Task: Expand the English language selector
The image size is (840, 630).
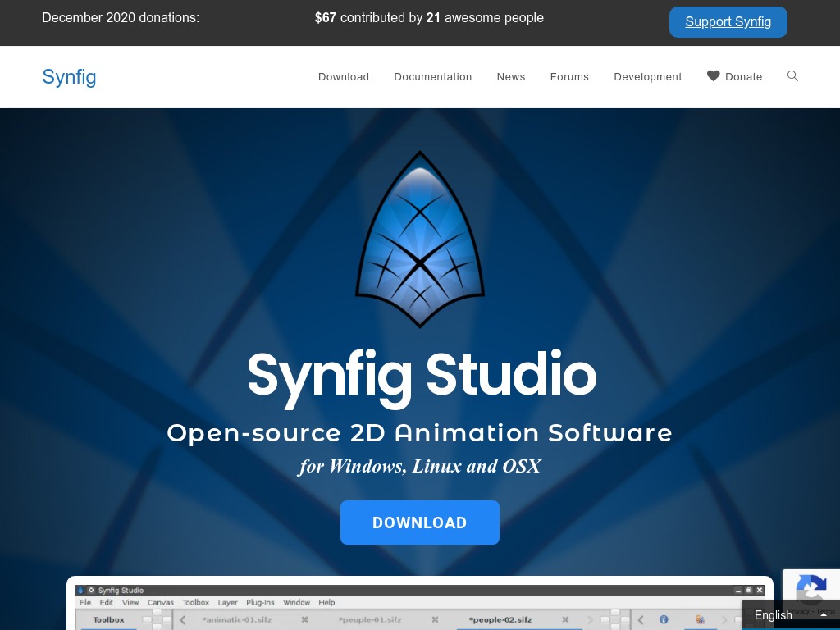Action: click(791, 615)
